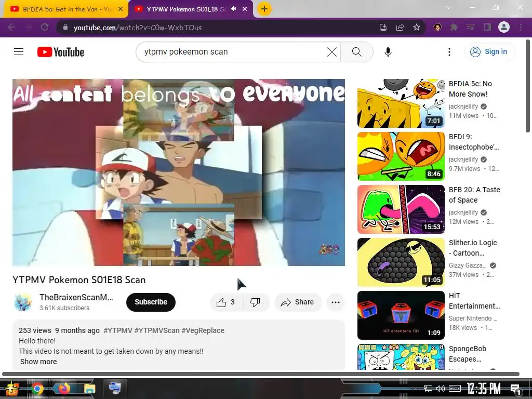Go forward in browser history

pos(28,27)
